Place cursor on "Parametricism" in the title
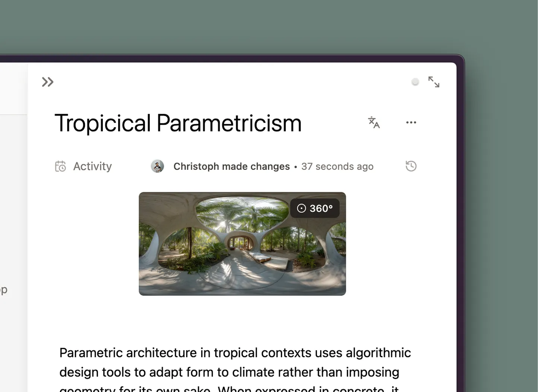The image size is (538, 392). (x=229, y=123)
